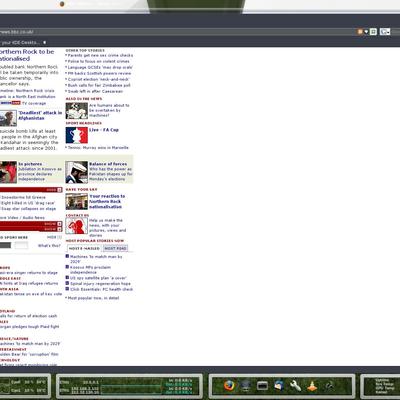Switch to the 'your KDE Deskto...' tab
Screen dimensions: 400x400
point(20,42)
